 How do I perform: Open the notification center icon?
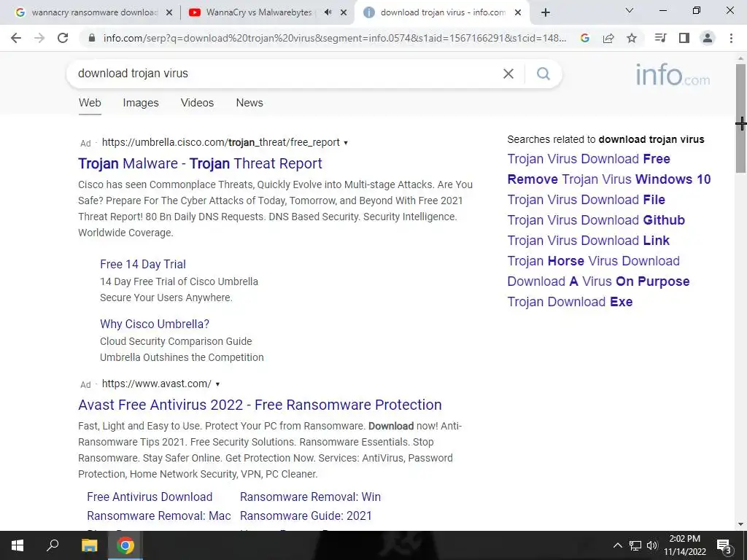(724, 545)
